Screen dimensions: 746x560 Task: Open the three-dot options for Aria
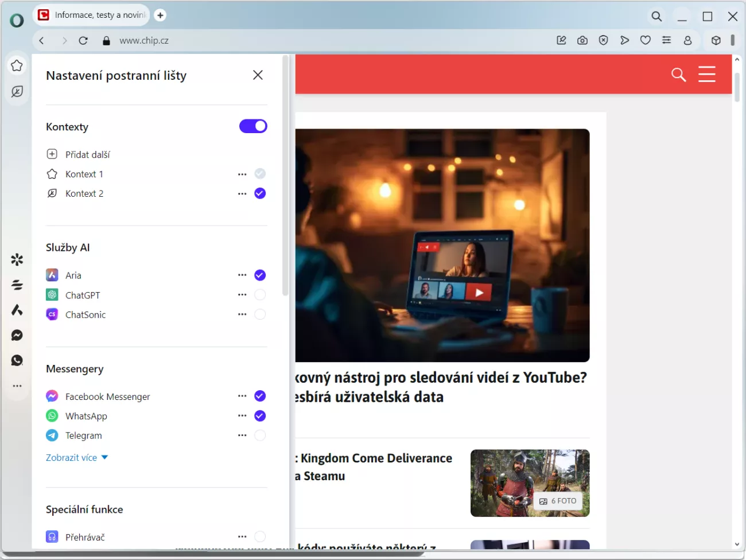[x=242, y=275]
